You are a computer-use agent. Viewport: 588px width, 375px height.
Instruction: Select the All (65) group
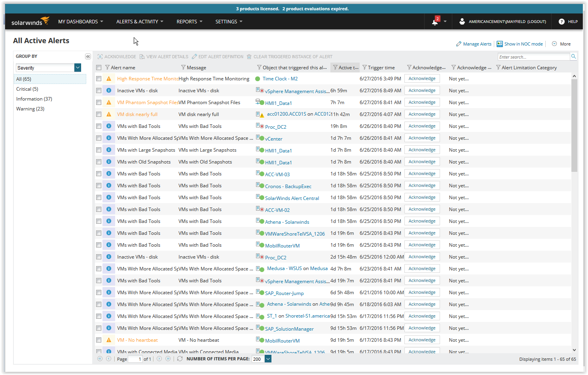tap(50, 79)
